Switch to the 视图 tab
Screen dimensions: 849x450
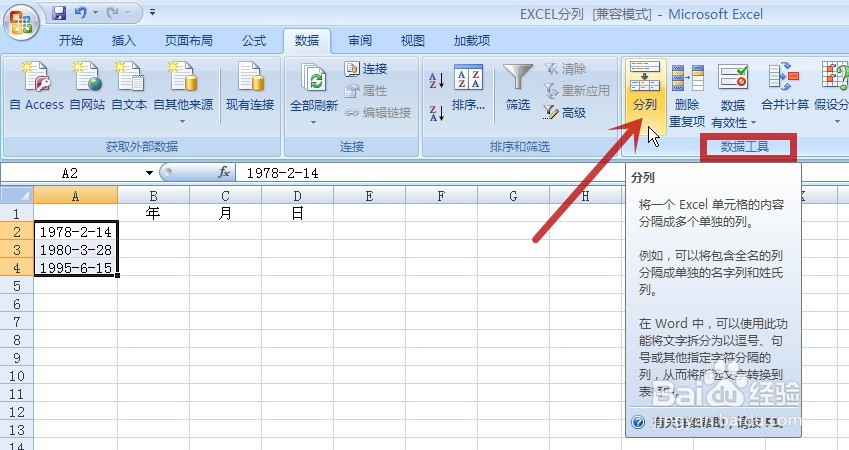tap(413, 41)
